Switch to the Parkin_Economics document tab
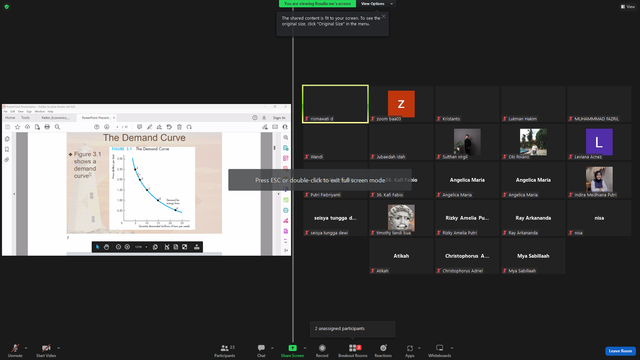The height and width of the screenshot is (360, 640). 56,118
